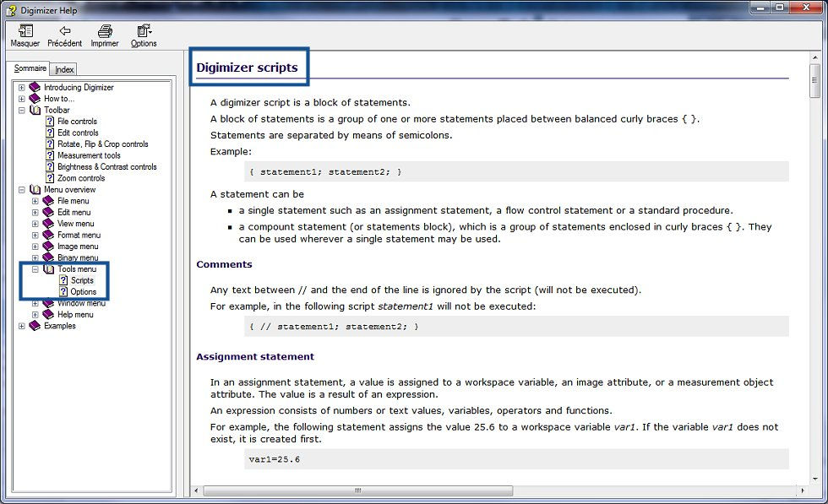Click the page icon next to Edit controls
The width and height of the screenshot is (828, 504).
(x=50, y=133)
